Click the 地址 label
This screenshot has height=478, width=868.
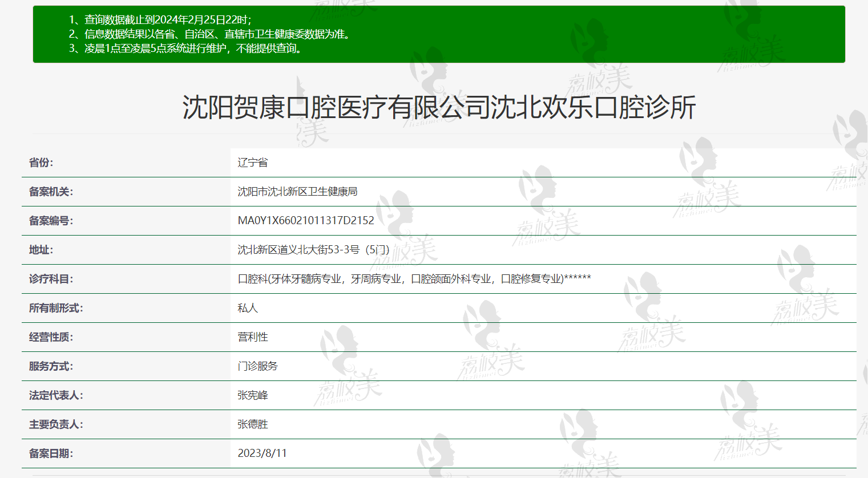coord(41,250)
